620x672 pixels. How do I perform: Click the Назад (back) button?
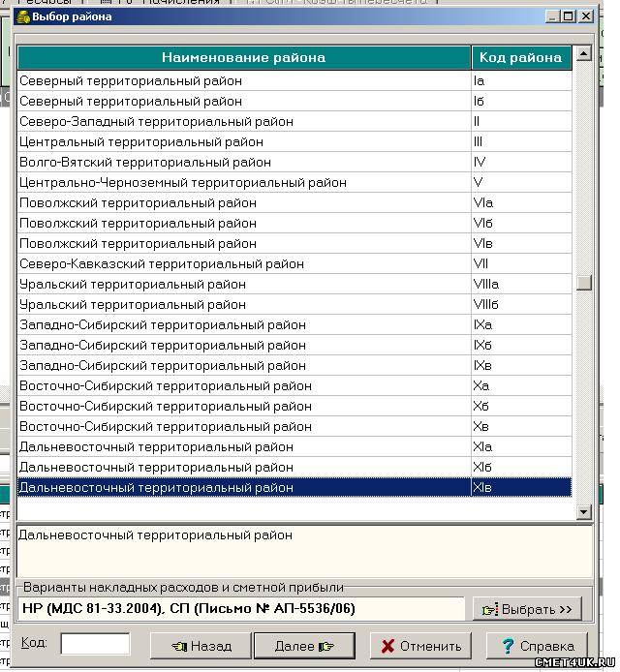pos(201,646)
